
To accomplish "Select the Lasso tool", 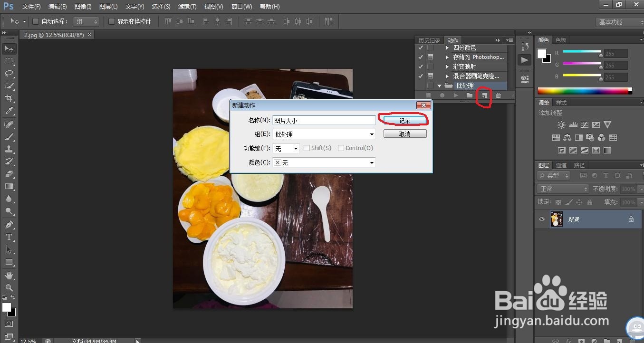I will click(x=9, y=74).
